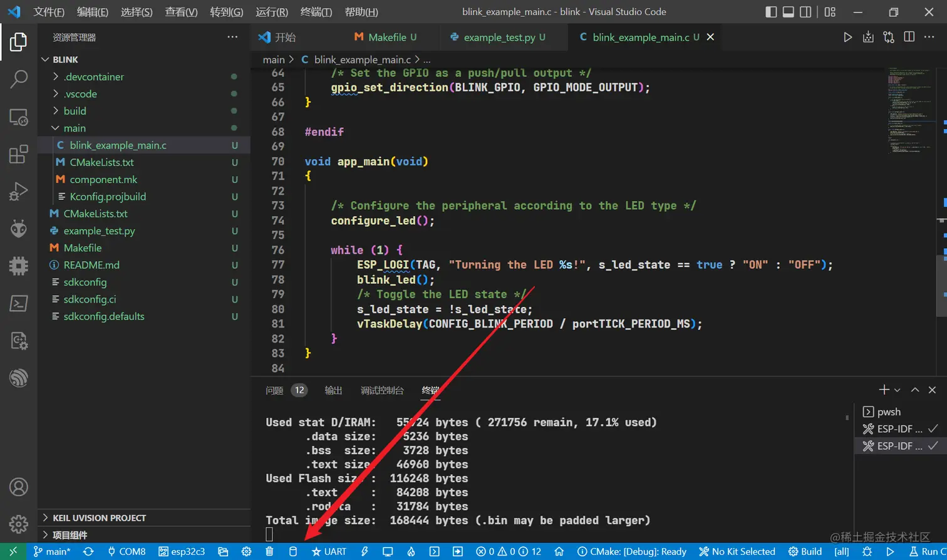The image size is (947, 560).
Task: Close blink_example_main.c tab
Action: click(x=710, y=37)
